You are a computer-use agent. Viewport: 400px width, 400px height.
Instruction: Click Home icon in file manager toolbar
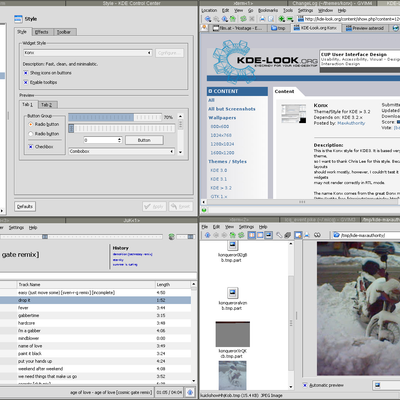point(233,235)
